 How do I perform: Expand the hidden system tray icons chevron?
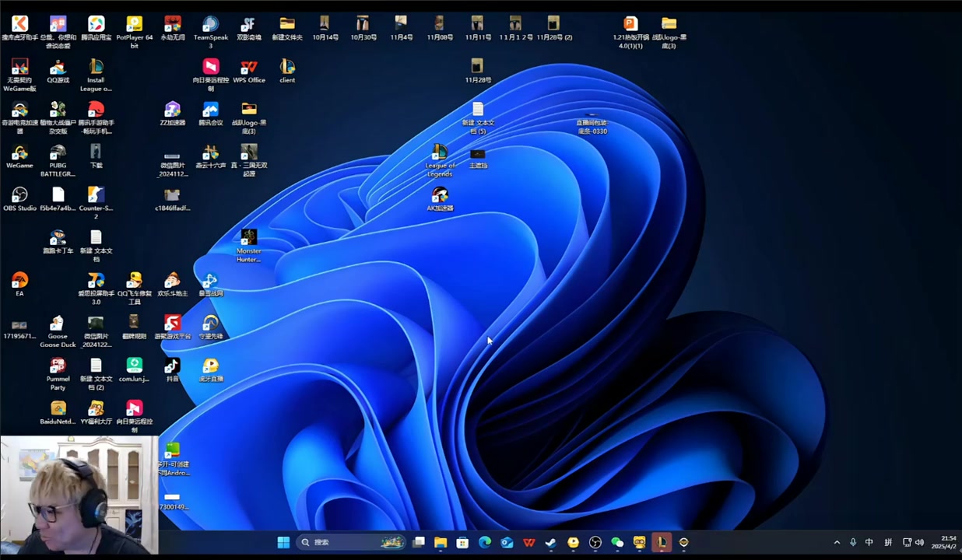pyautogui.click(x=837, y=542)
